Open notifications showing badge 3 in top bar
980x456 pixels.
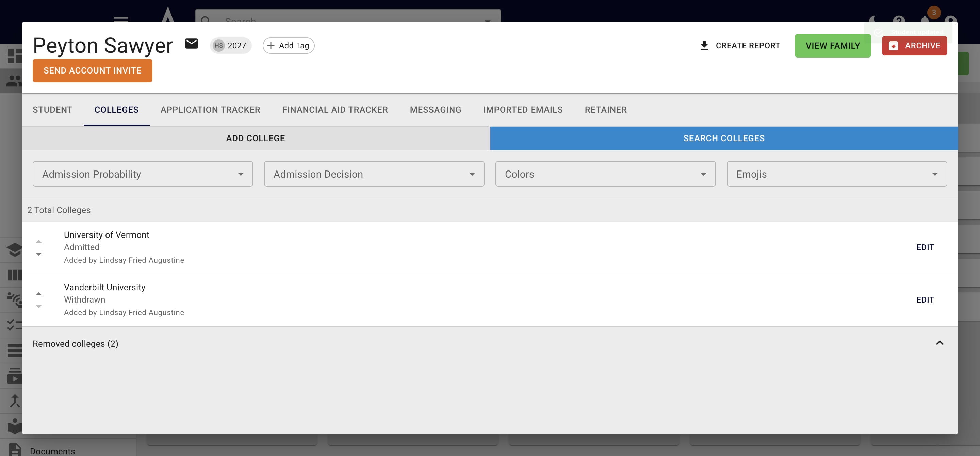click(x=925, y=18)
